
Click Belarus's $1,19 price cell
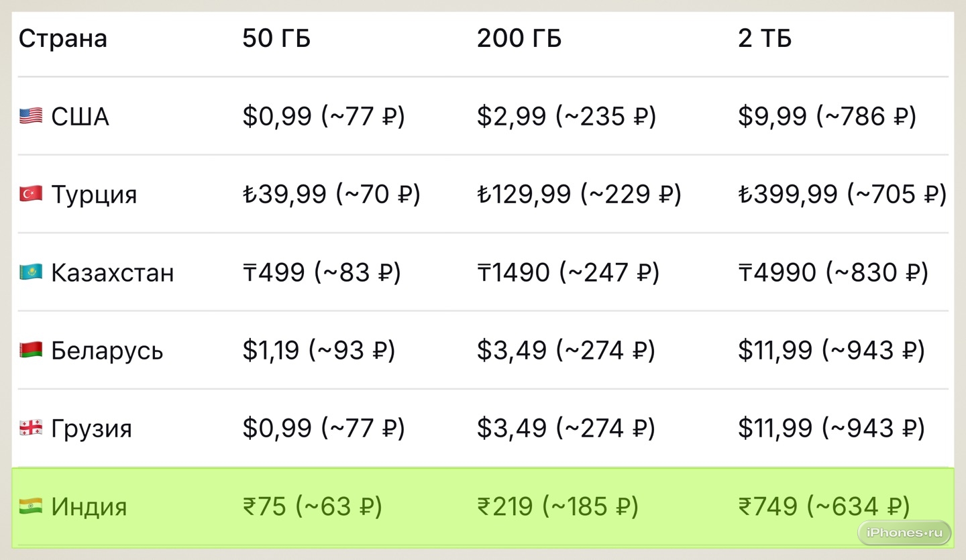pyautogui.click(x=319, y=350)
